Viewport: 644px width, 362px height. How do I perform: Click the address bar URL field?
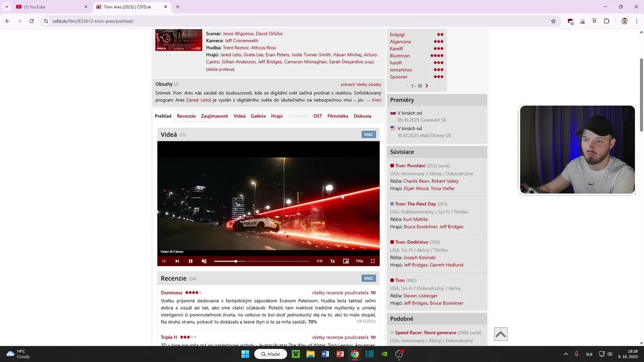[297, 21]
